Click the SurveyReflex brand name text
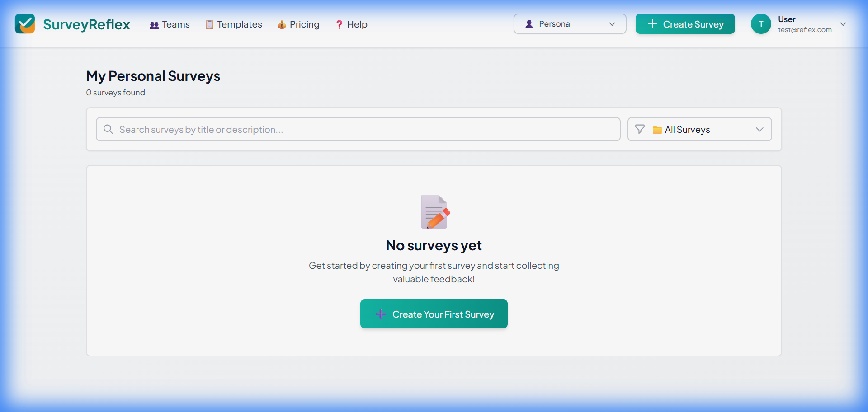The width and height of the screenshot is (868, 412). click(86, 24)
